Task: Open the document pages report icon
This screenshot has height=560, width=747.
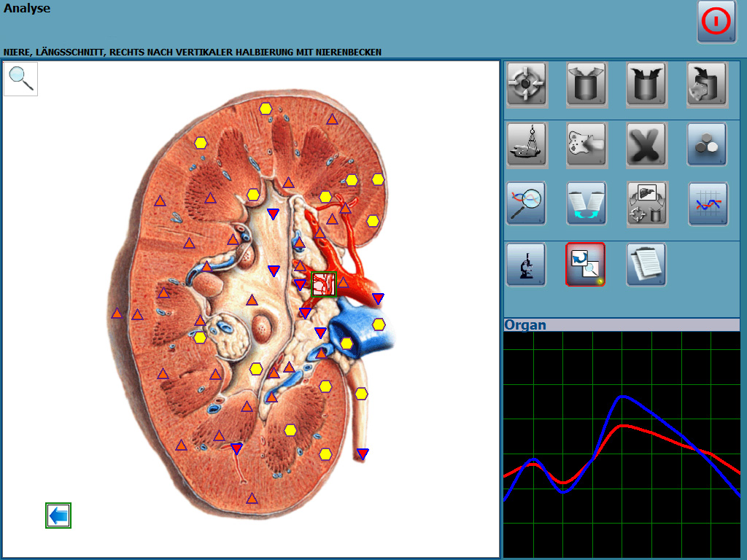Action: pos(646,265)
